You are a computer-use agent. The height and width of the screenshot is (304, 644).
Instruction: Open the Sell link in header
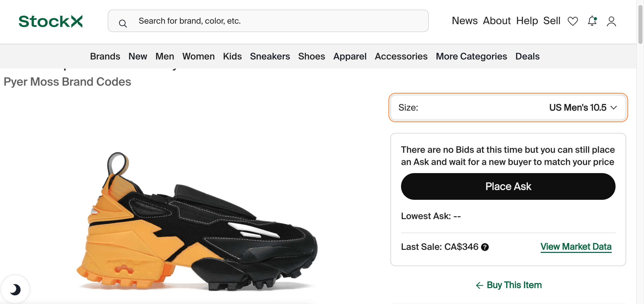pyautogui.click(x=552, y=21)
